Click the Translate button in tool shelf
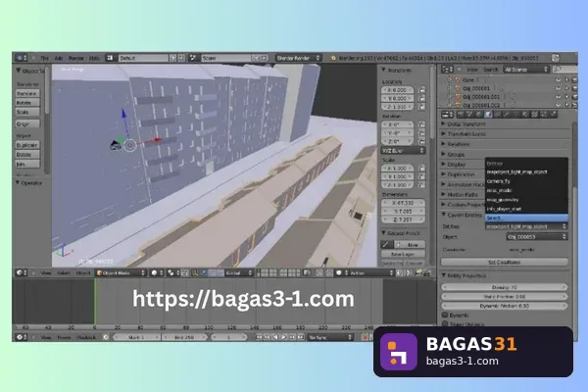Image resolution: width=588 pixels, height=392 pixels. tap(27, 93)
